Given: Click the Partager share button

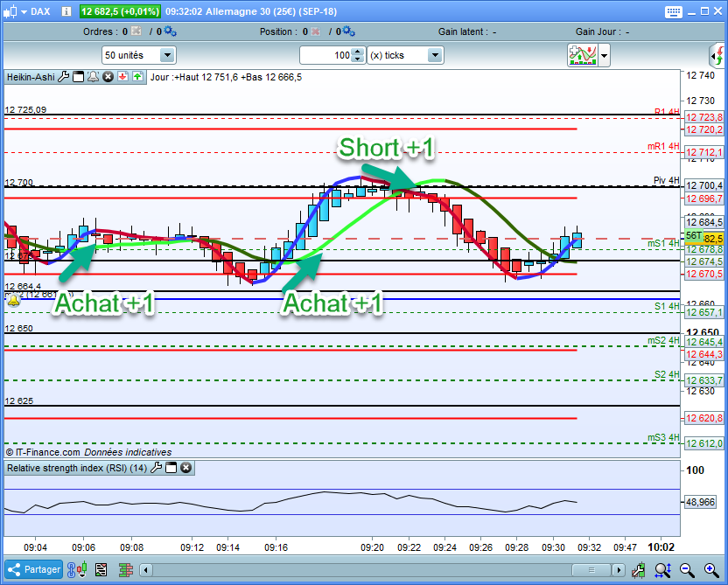Looking at the screenshot, I should pos(33,569).
